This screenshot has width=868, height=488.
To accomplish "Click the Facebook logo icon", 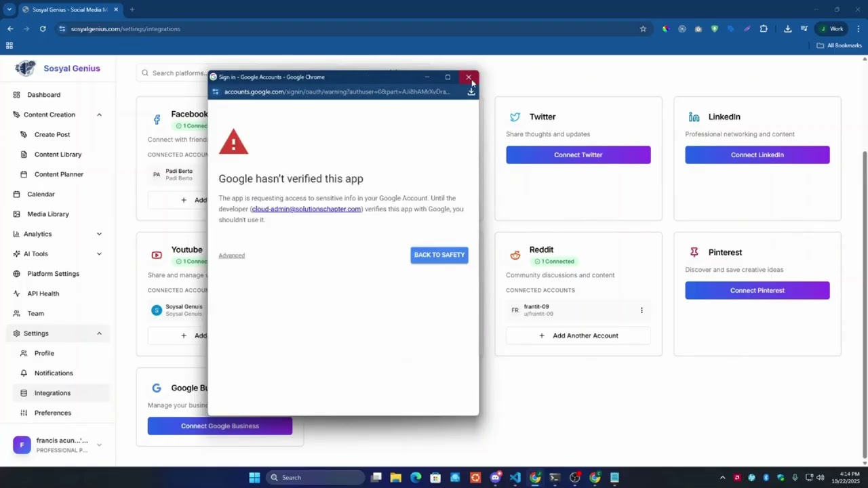I will [157, 119].
